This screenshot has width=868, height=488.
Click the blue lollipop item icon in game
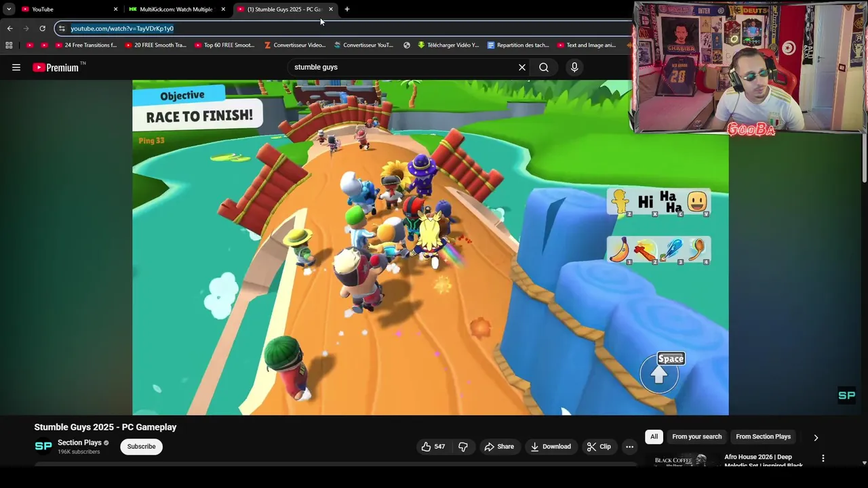click(x=671, y=249)
